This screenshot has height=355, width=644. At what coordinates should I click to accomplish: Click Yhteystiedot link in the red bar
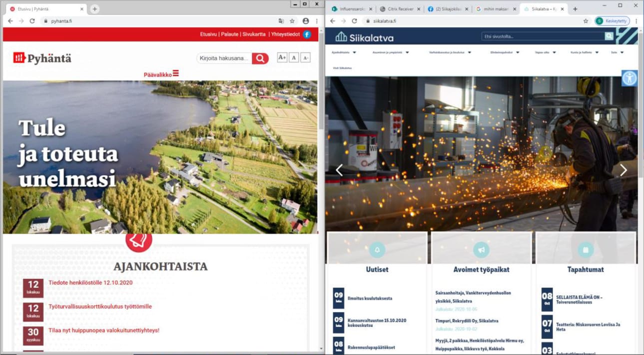click(285, 34)
